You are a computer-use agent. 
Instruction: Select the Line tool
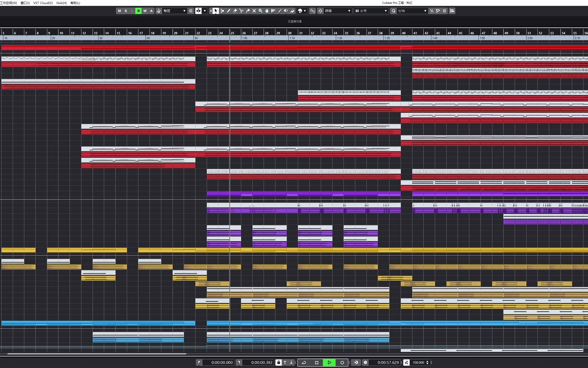pos(280,11)
